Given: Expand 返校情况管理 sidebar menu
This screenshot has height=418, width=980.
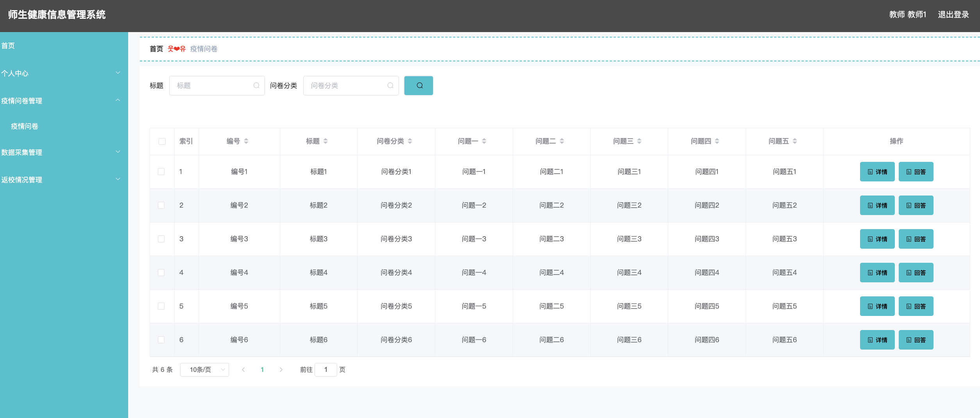Looking at the screenshot, I should tap(64, 180).
